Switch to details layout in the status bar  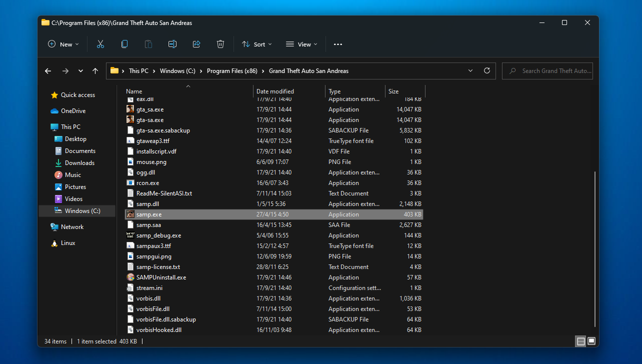(580, 341)
